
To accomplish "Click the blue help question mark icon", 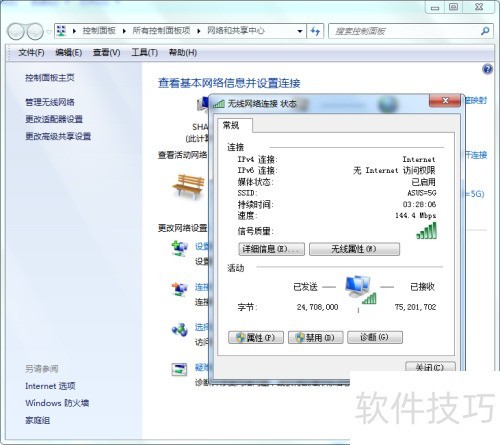I will click(x=487, y=70).
